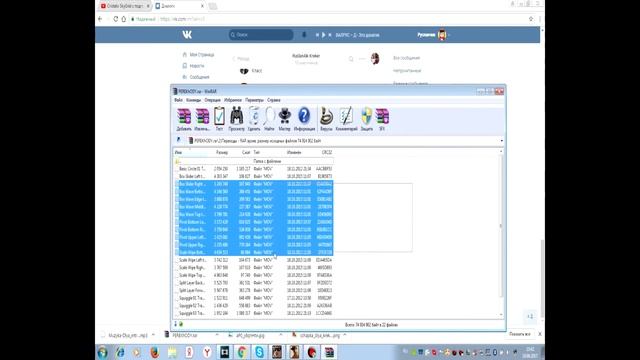Viewport: 640px width, 360px height.
Task: Reload the VK page in Chrome
Action: click(116, 19)
